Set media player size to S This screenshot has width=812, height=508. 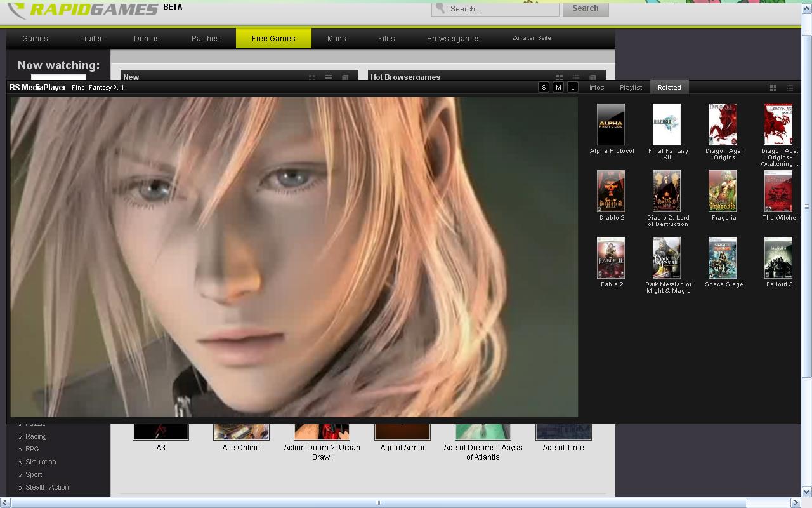click(544, 87)
